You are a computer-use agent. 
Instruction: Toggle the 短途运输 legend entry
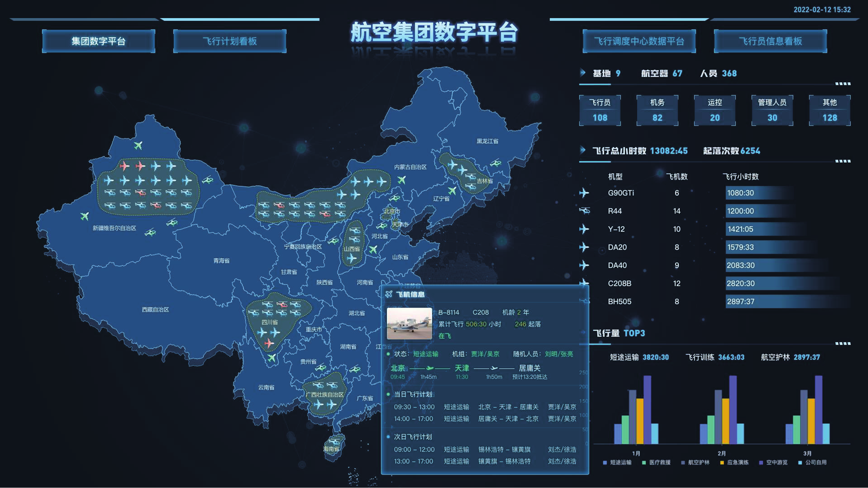coord(617,462)
